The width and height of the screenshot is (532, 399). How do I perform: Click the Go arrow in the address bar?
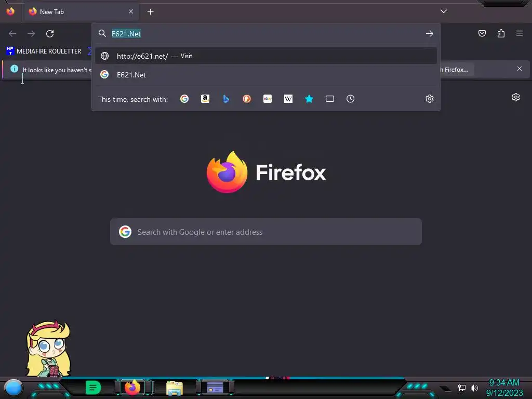tap(430, 34)
